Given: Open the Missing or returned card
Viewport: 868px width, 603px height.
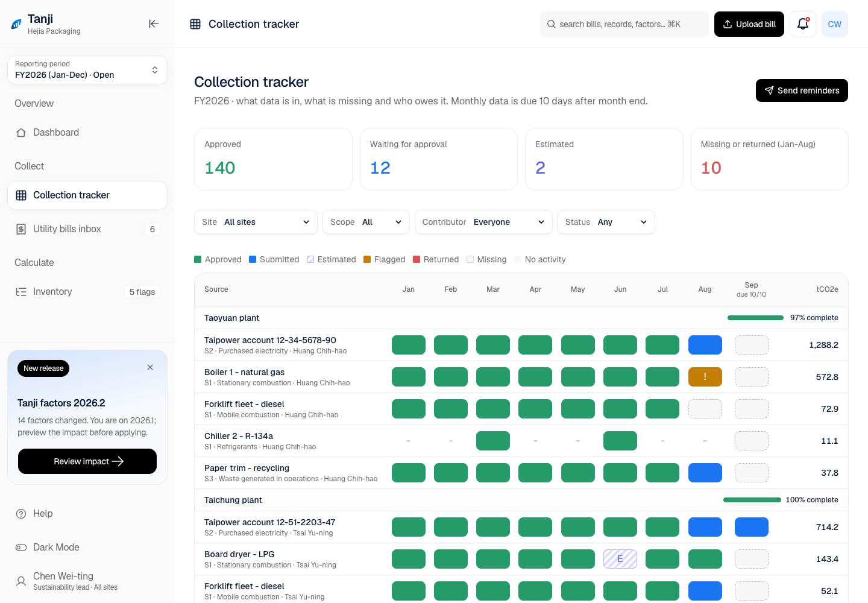Looking at the screenshot, I should pos(770,159).
